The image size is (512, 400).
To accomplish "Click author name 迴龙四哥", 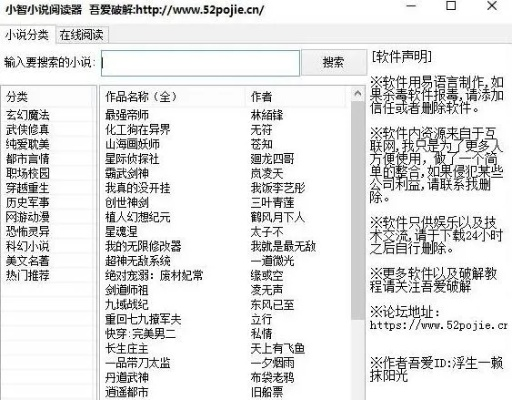I will 273,159.
